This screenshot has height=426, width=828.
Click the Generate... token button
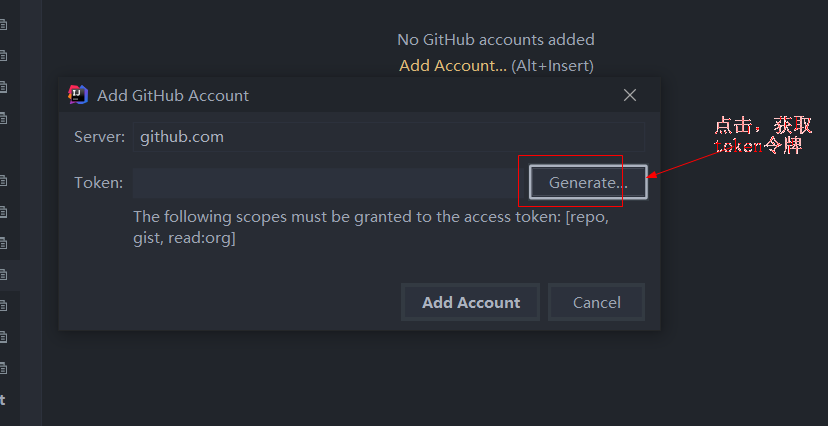point(588,183)
